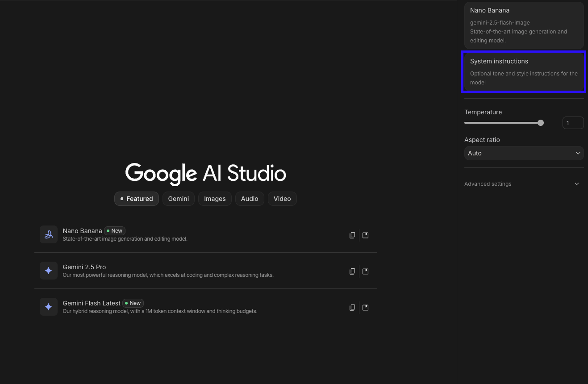Choose the Gemini Flash Latest model title
588x384 pixels.
92,303
